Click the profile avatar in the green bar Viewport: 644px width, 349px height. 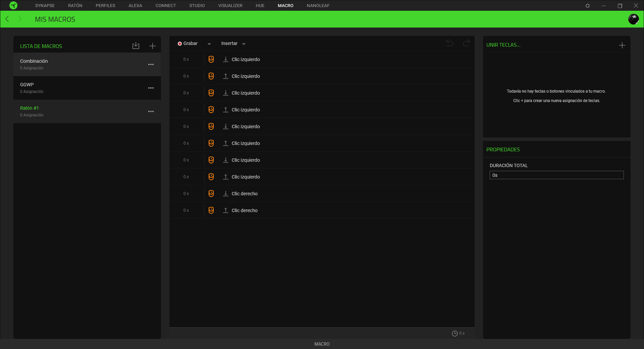click(634, 19)
